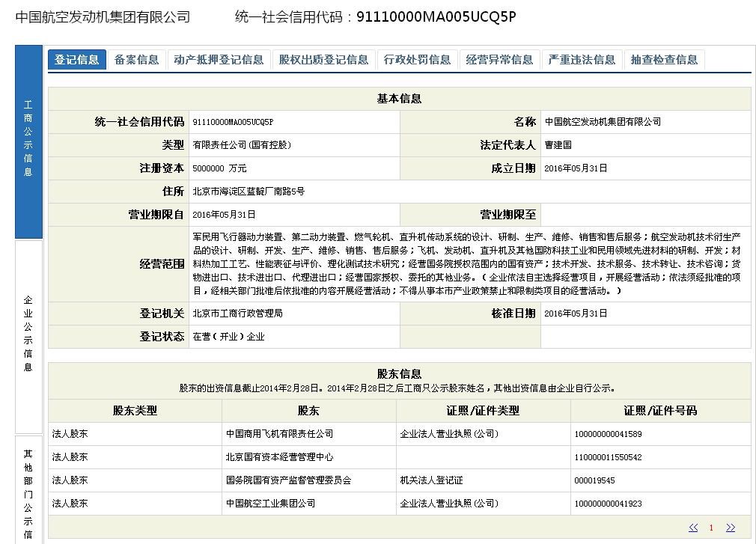Viewport: 756px width, 544px height.
Task: Click the 核准日期 date value
Action: click(576, 314)
